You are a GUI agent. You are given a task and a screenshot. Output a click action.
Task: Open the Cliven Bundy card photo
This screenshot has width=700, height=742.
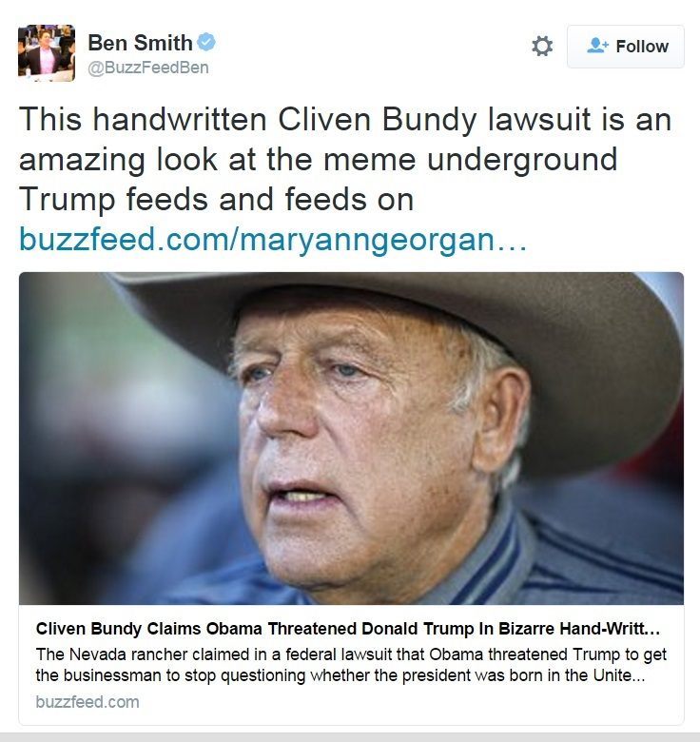point(351,439)
